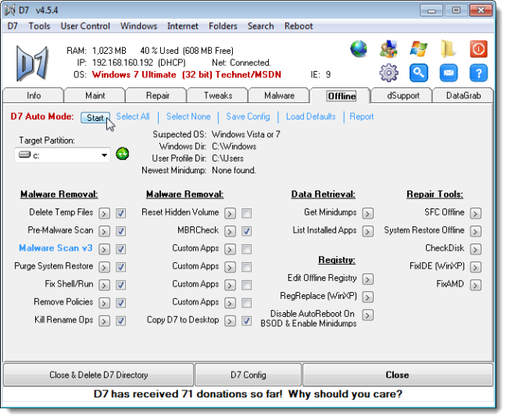508x420 pixels.
Task: Click the D7 Config button
Action: click(249, 375)
